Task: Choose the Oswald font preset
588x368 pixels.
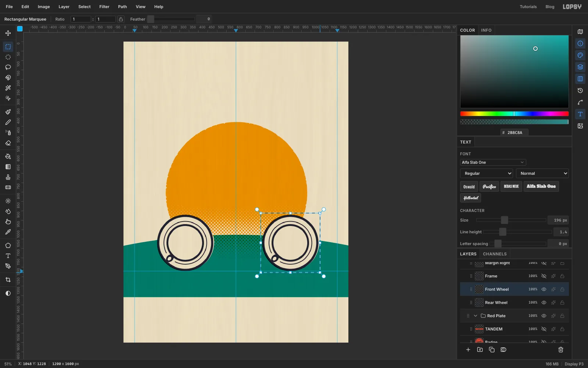Action: [469, 187]
